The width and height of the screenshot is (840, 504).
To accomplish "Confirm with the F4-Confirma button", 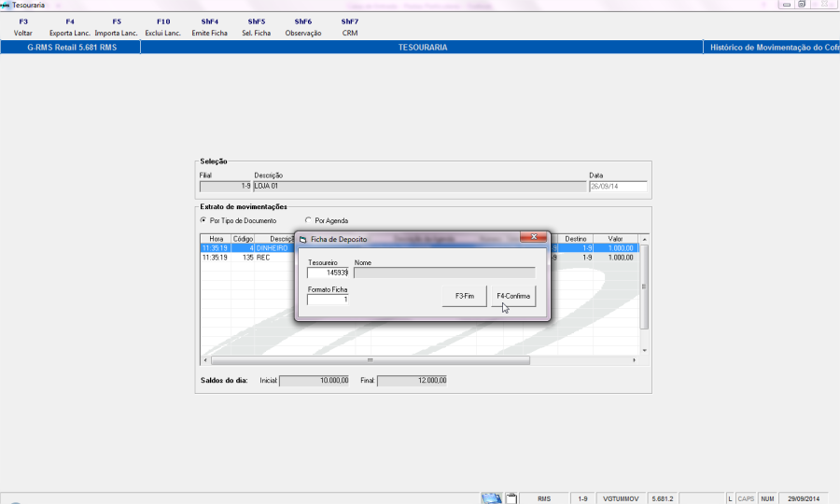I will tap(513, 296).
